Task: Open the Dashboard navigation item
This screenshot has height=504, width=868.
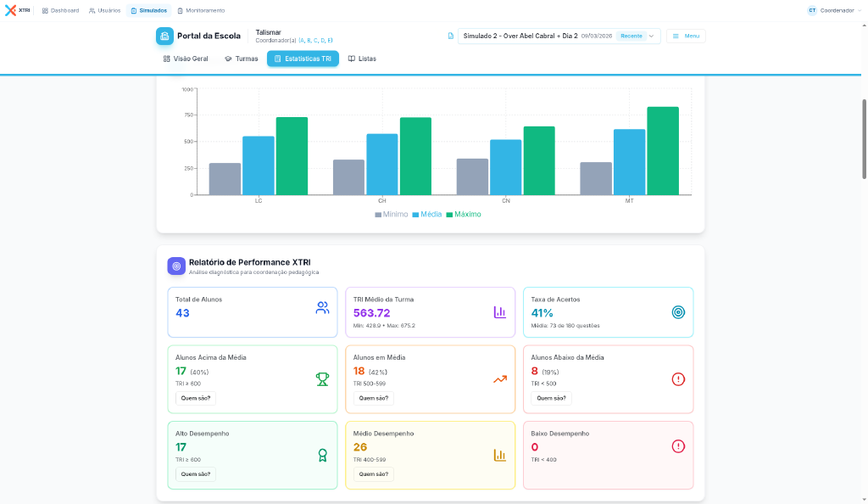Action: click(x=61, y=10)
